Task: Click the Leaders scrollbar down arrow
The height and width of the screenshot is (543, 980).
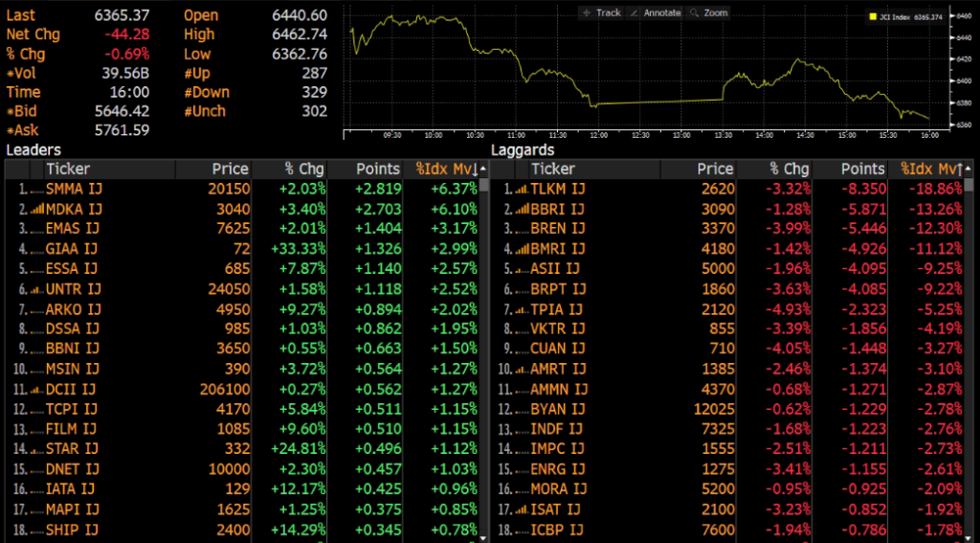Action: click(x=483, y=537)
